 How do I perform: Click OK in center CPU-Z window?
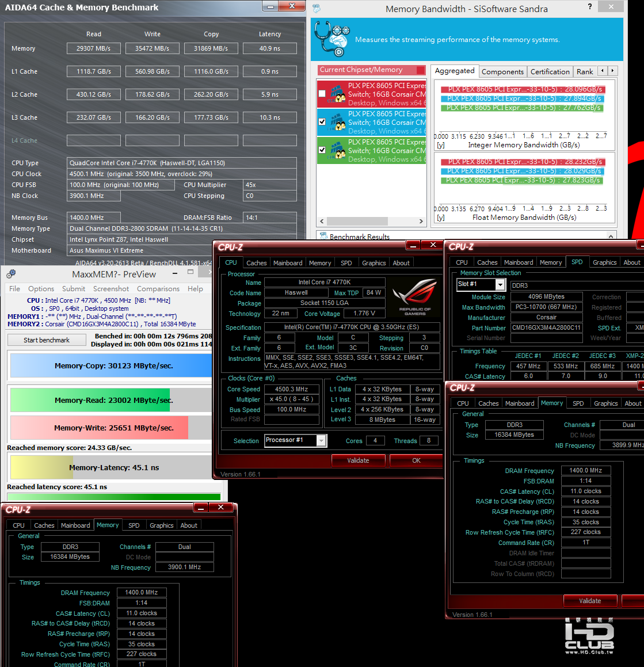tap(416, 460)
